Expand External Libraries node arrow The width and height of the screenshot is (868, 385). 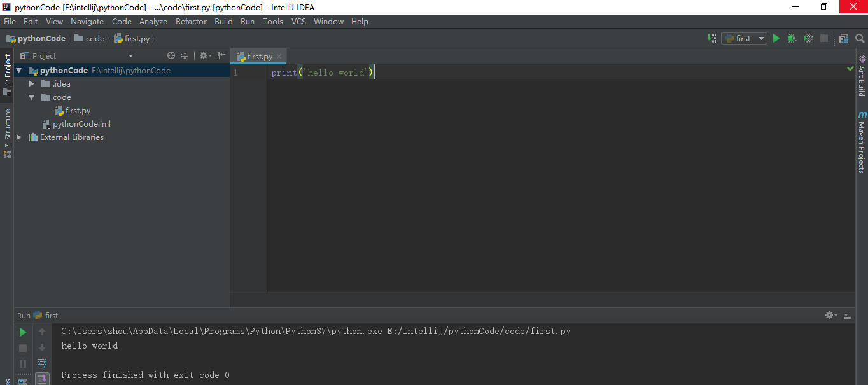(x=19, y=137)
